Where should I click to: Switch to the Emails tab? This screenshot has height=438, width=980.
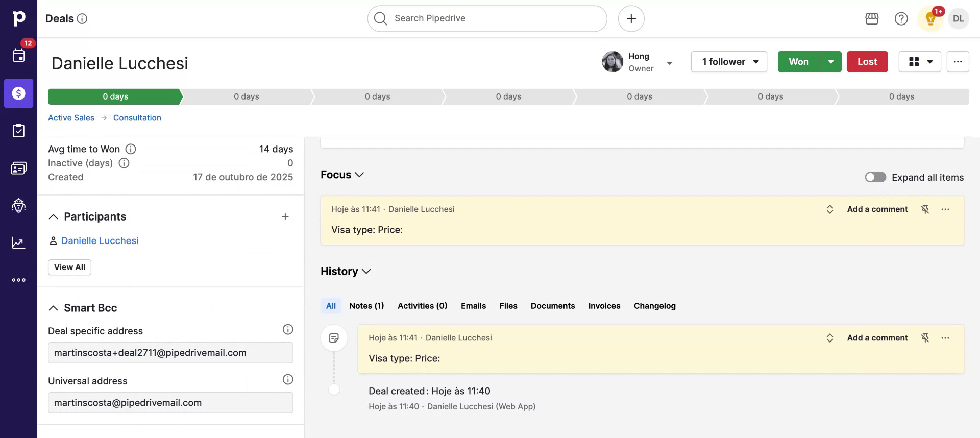tap(473, 306)
